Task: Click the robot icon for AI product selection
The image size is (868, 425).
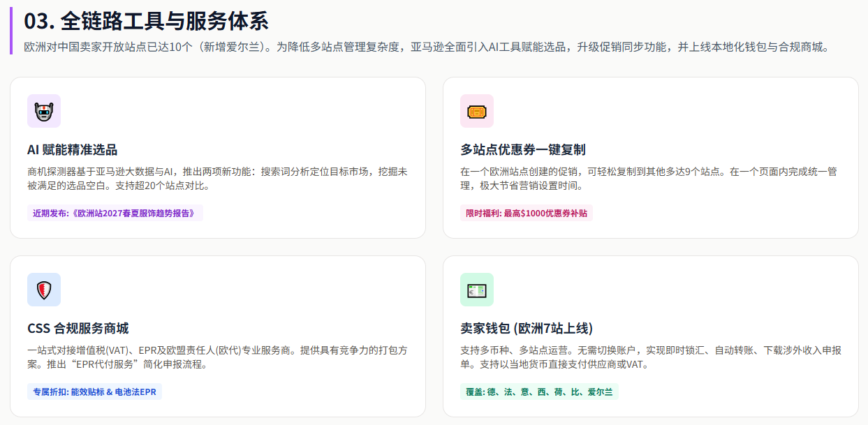Action: 44,111
